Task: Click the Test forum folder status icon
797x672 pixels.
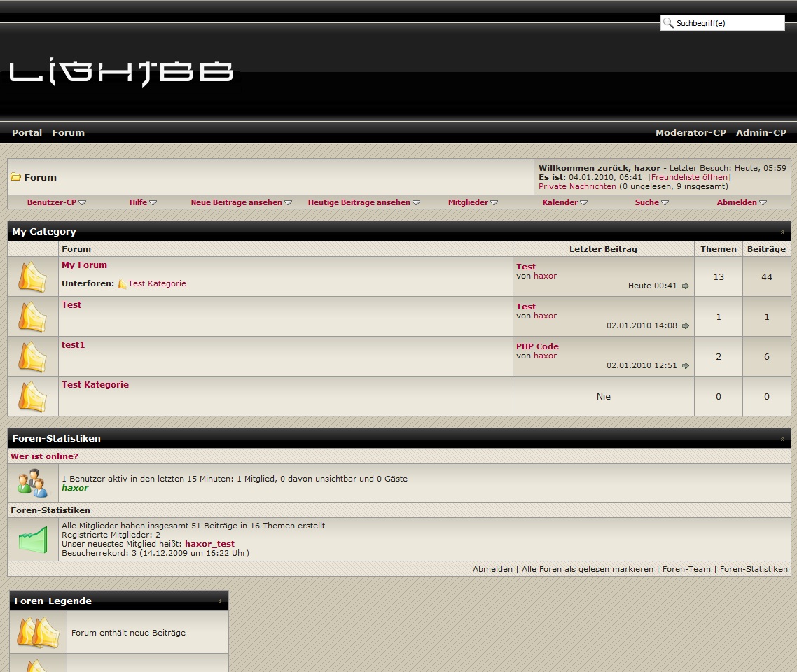Action: tap(32, 317)
